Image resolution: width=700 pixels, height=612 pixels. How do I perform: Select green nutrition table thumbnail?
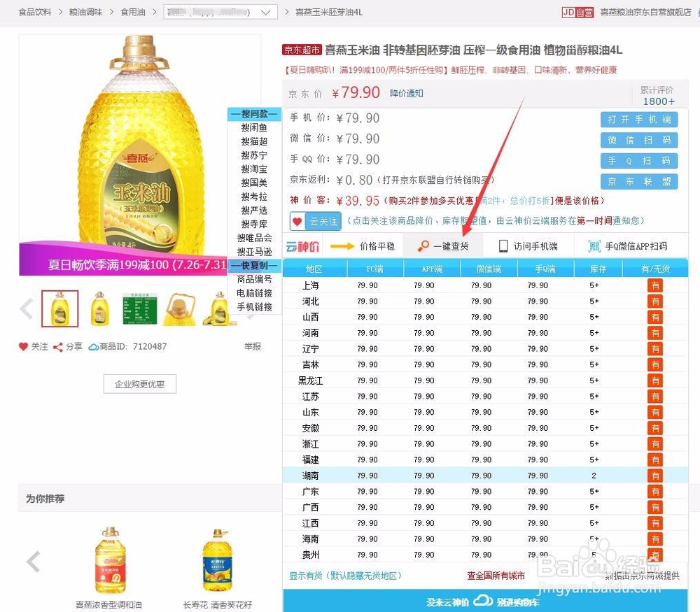click(140, 308)
